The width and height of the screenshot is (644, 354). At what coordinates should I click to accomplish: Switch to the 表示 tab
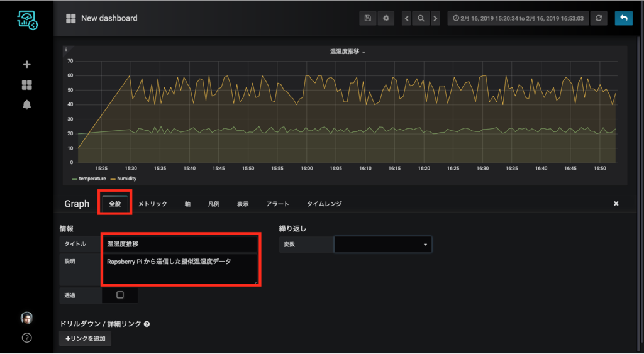(243, 204)
